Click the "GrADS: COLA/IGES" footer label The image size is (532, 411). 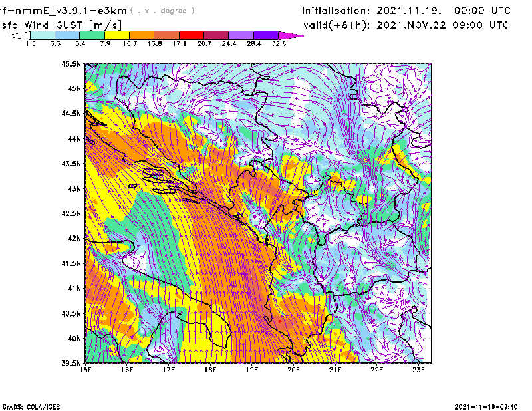click(x=31, y=407)
